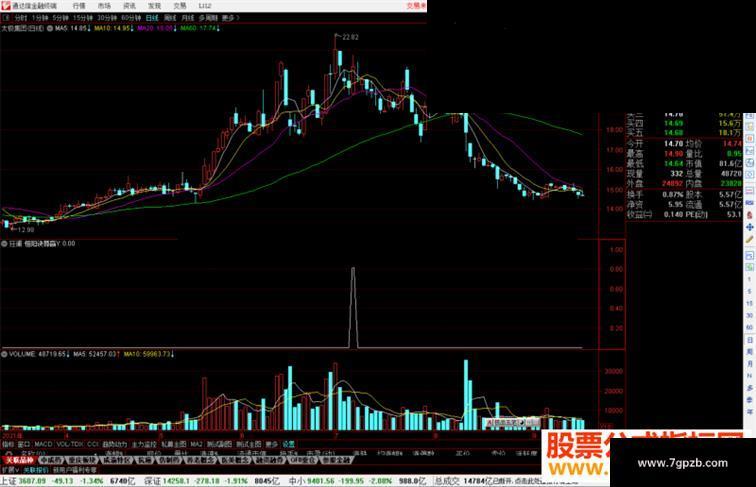Click the arrow after MA60 17.74 value
Screen dimensions: 756x487
[218, 28]
